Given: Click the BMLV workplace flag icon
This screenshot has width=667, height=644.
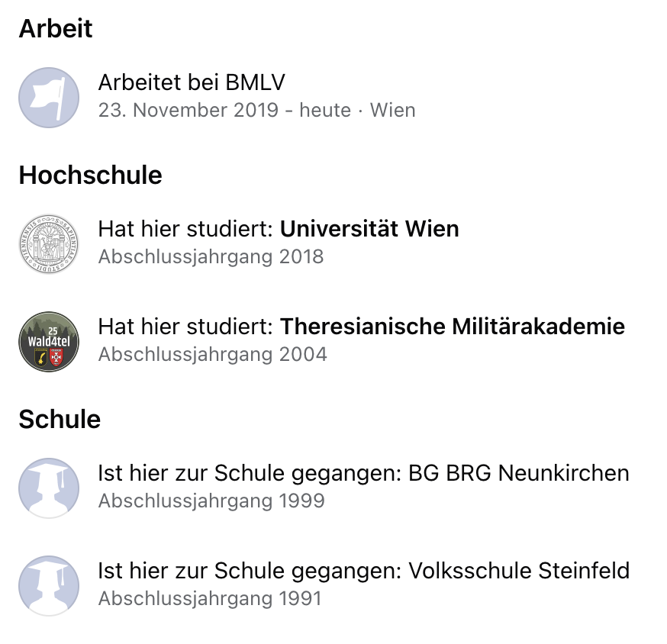Looking at the screenshot, I should tap(49, 98).
